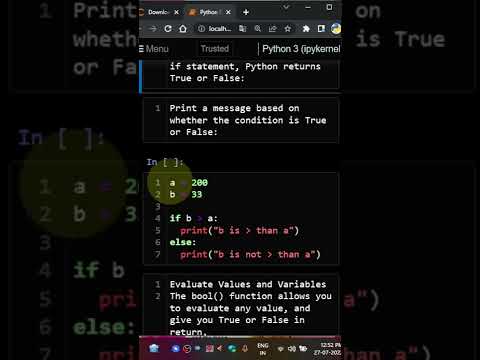Open the red circular taskbar app icon
Image resolution: width=480 pixels, height=360 pixels.
(187, 349)
